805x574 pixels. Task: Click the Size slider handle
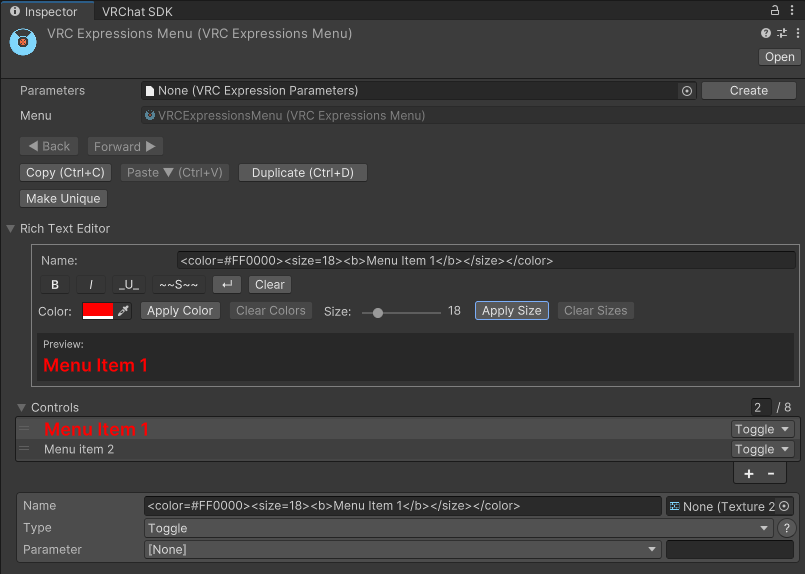378,313
